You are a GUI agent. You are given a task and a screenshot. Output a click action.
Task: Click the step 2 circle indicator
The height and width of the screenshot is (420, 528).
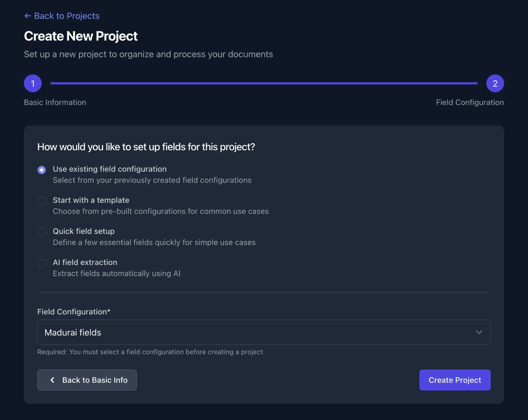pyautogui.click(x=495, y=83)
